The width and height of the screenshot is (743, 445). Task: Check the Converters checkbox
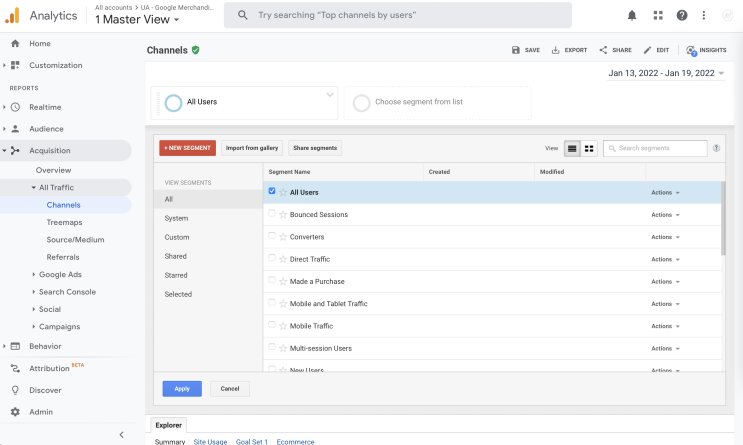(x=272, y=236)
